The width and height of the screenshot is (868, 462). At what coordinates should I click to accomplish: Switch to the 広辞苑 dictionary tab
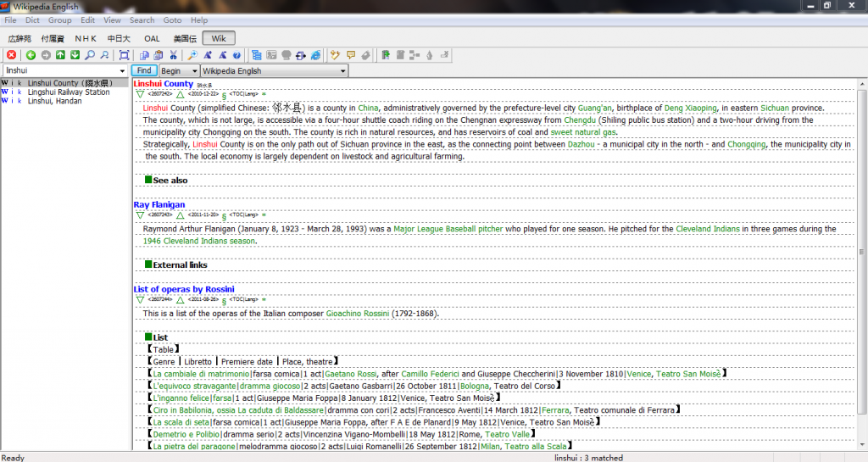19,38
